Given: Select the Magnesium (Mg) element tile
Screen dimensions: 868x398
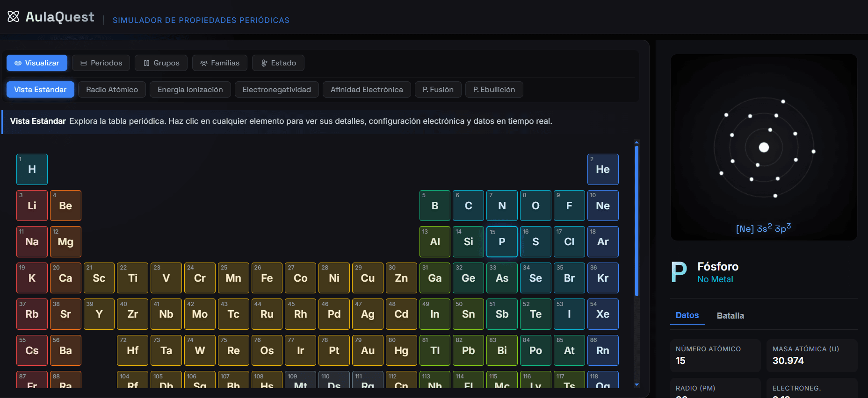Looking at the screenshot, I should (x=65, y=242).
